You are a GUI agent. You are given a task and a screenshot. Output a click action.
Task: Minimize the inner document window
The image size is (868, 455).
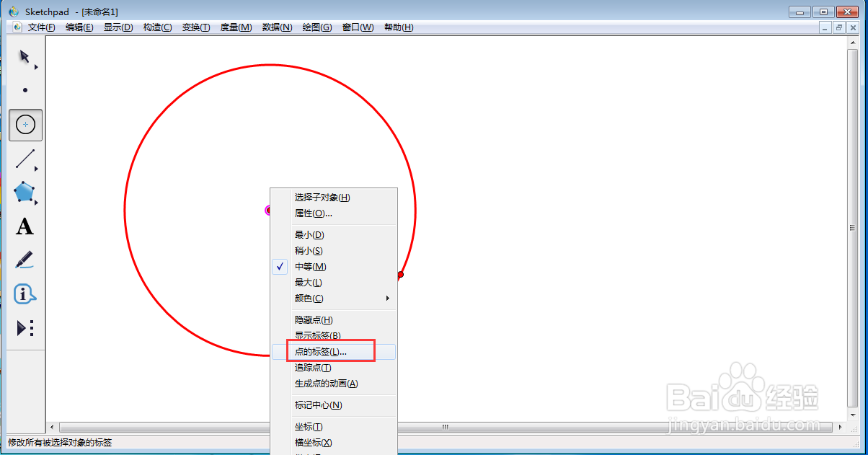click(x=827, y=27)
